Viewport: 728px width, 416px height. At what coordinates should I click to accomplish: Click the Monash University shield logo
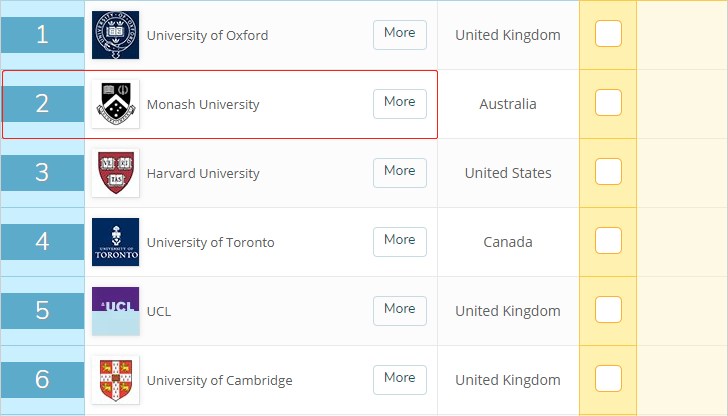(116, 104)
